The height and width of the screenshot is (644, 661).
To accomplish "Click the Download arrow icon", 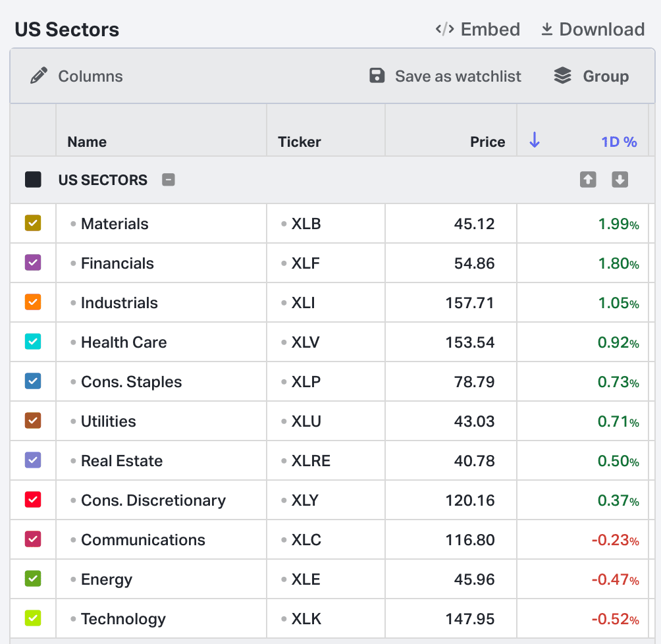I will [546, 30].
